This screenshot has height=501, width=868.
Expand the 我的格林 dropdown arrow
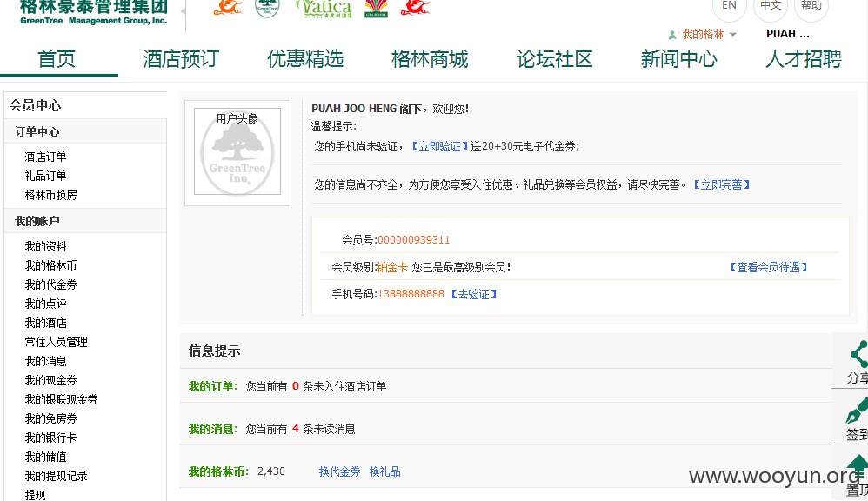click(x=733, y=34)
